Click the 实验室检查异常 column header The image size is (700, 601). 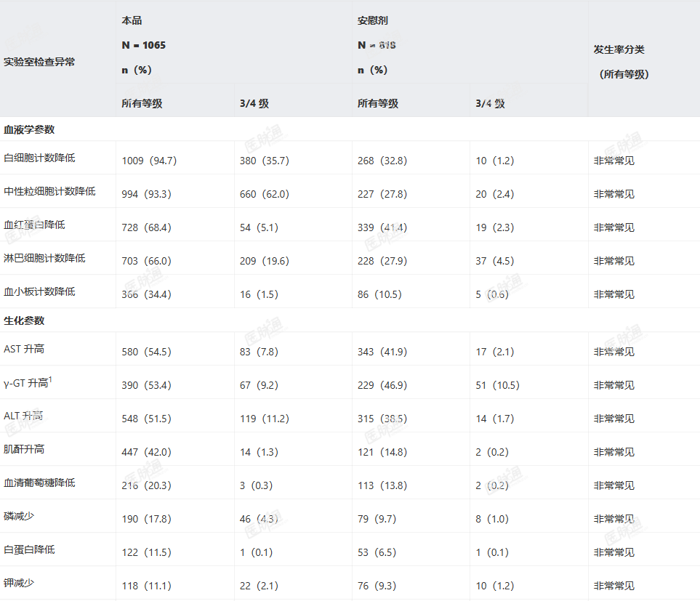(39, 62)
